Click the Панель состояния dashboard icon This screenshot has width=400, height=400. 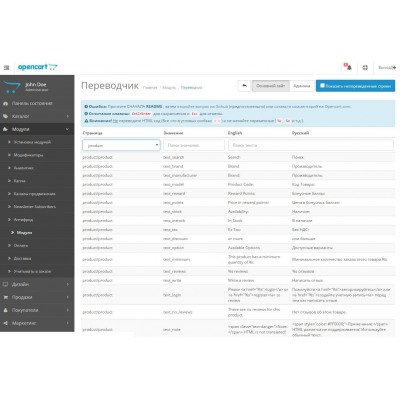pyautogui.click(x=5, y=103)
